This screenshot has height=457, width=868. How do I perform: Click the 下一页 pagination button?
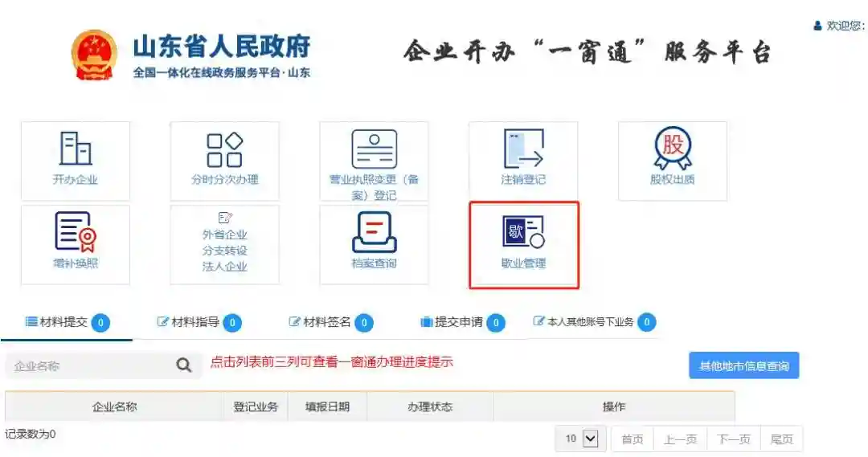(x=734, y=440)
